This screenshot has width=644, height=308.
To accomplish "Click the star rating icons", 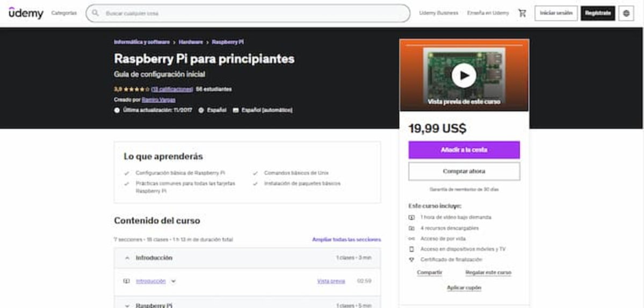I will coord(136,89).
